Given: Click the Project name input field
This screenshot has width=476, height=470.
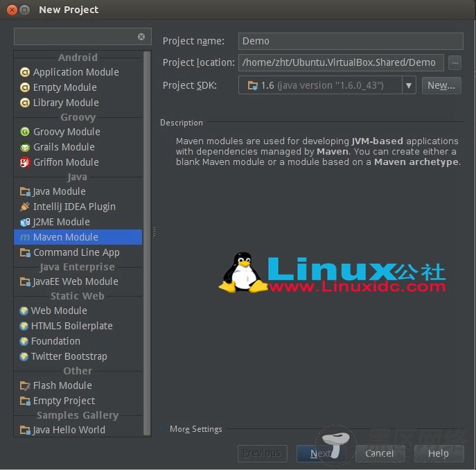Looking at the screenshot, I should [x=351, y=41].
